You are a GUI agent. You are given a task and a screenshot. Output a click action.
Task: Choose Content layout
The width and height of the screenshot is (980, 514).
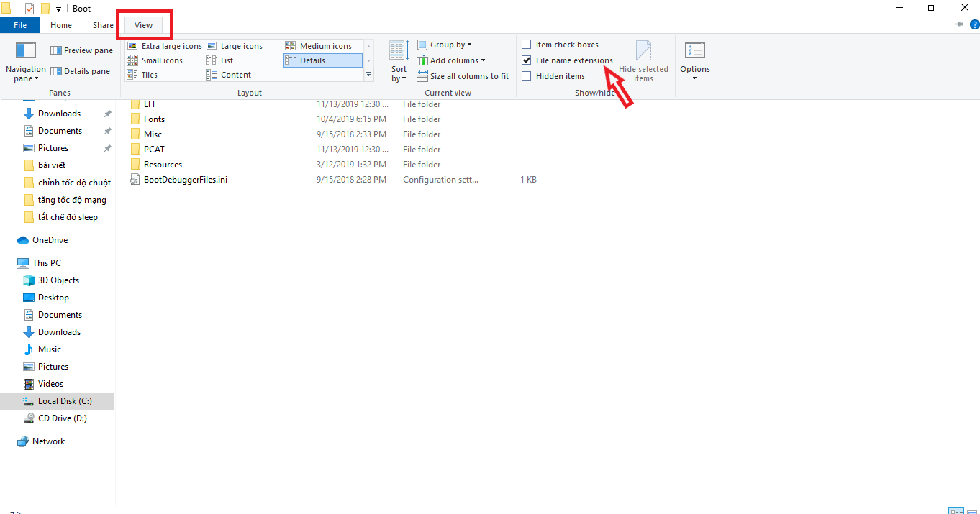(x=229, y=75)
